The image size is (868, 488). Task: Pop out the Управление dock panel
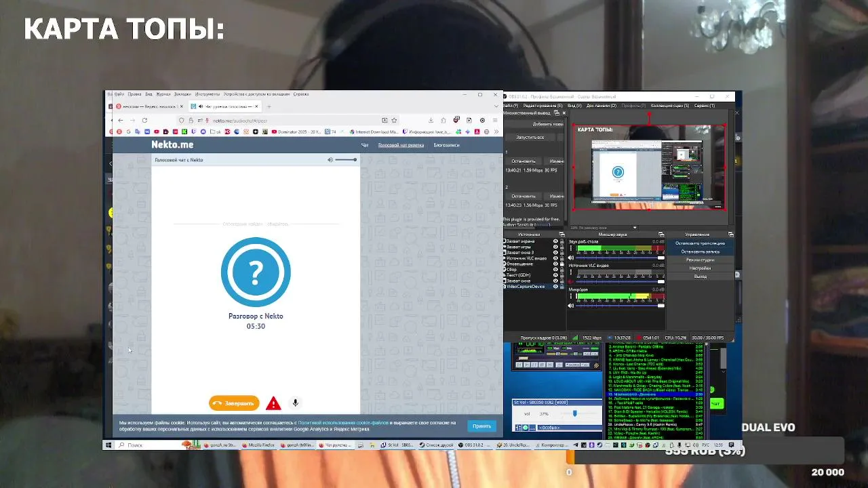pos(732,235)
